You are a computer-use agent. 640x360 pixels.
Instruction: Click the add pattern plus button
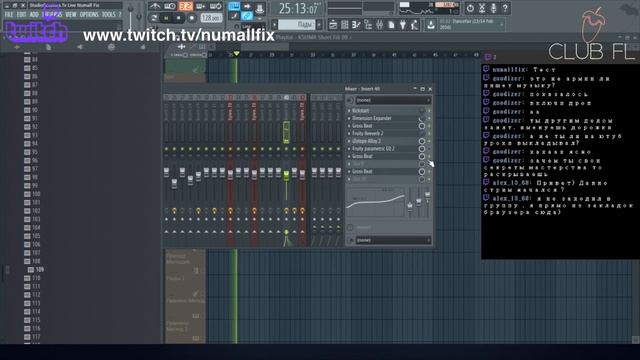(x=320, y=25)
